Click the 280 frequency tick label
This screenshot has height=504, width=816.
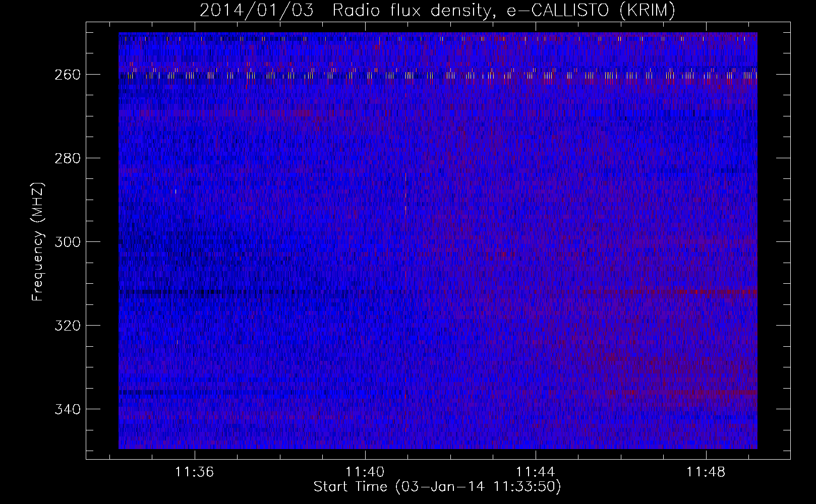(x=67, y=158)
